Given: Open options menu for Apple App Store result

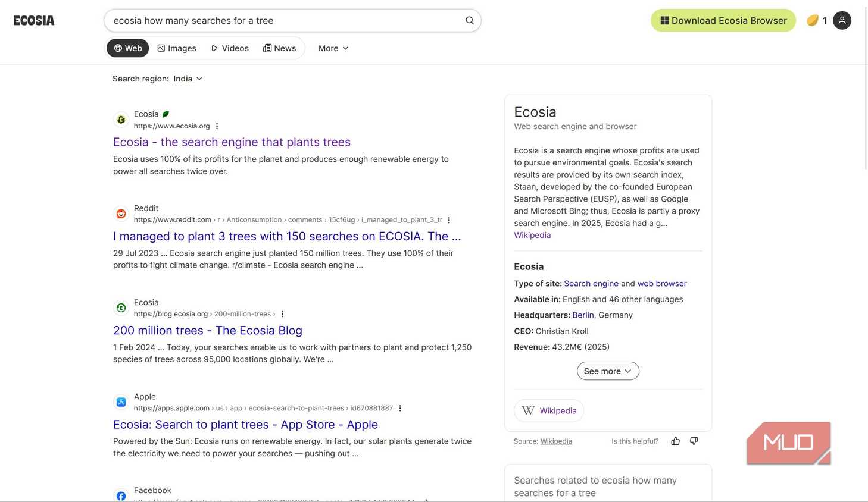Looking at the screenshot, I should (400, 408).
